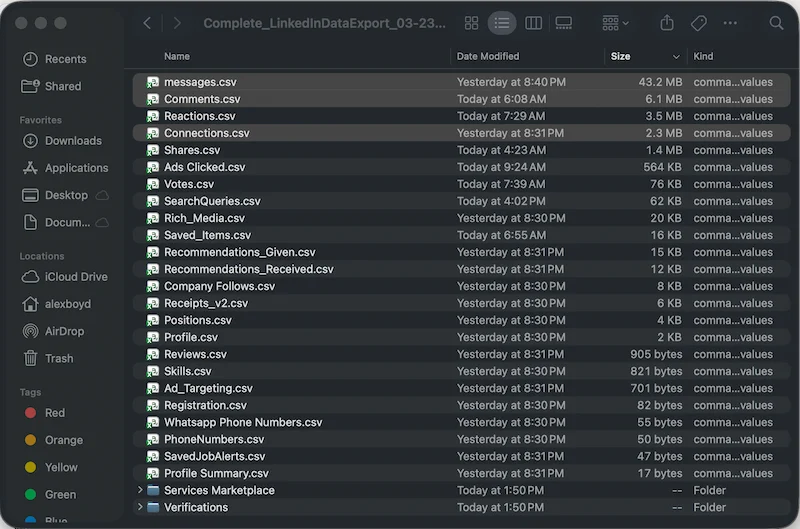Screen dimensions: 800x529
Task: Expand the Verifications folder
Action: 140,507
